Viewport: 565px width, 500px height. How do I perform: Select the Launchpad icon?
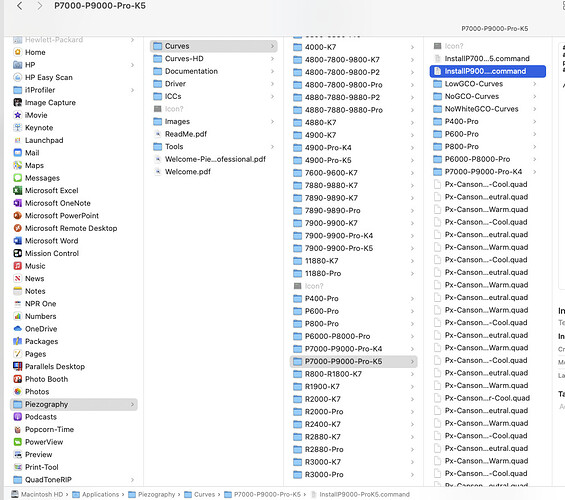[17, 140]
